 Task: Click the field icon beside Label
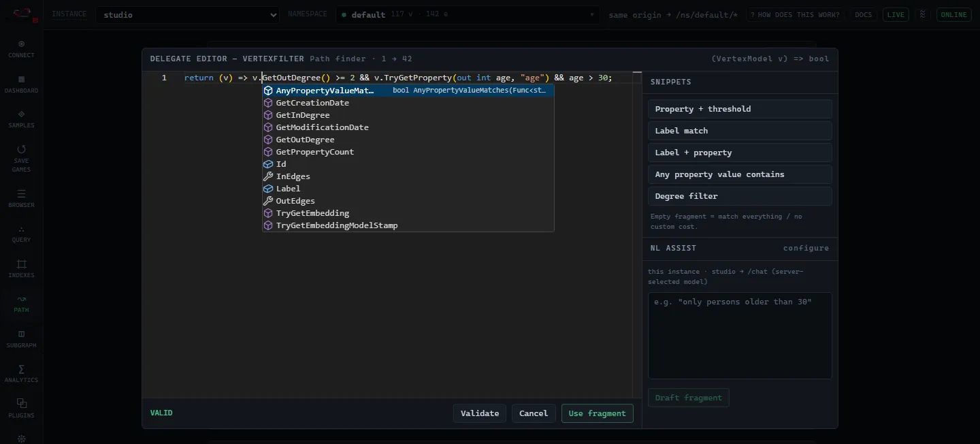click(x=268, y=189)
